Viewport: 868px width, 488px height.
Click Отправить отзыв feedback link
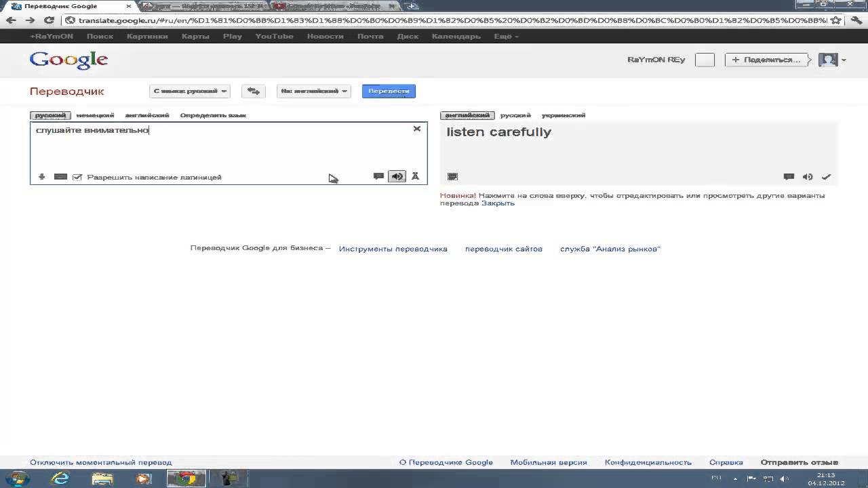tap(800, 462)
